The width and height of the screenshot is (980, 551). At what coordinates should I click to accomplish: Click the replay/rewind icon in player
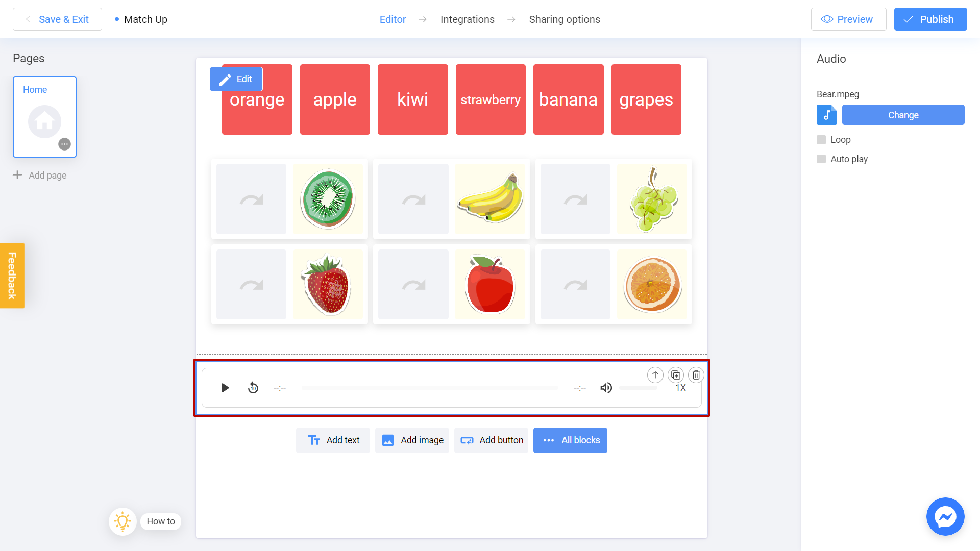point(253,388)
